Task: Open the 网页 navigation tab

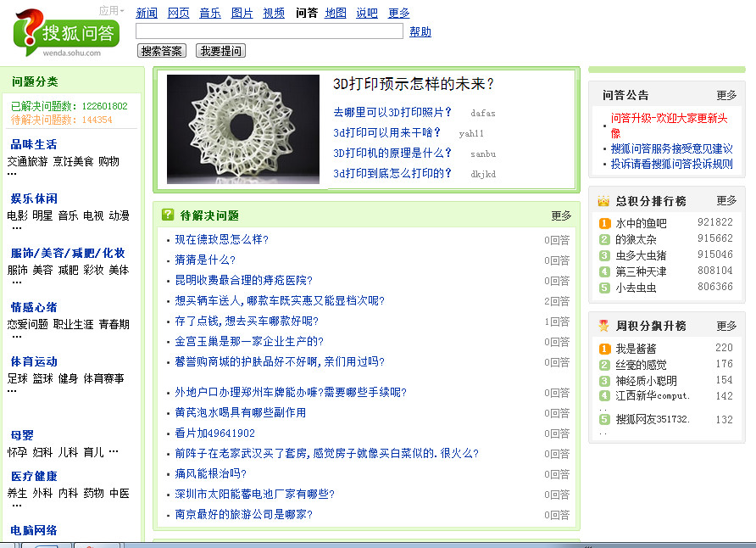Action: [178, 13]
